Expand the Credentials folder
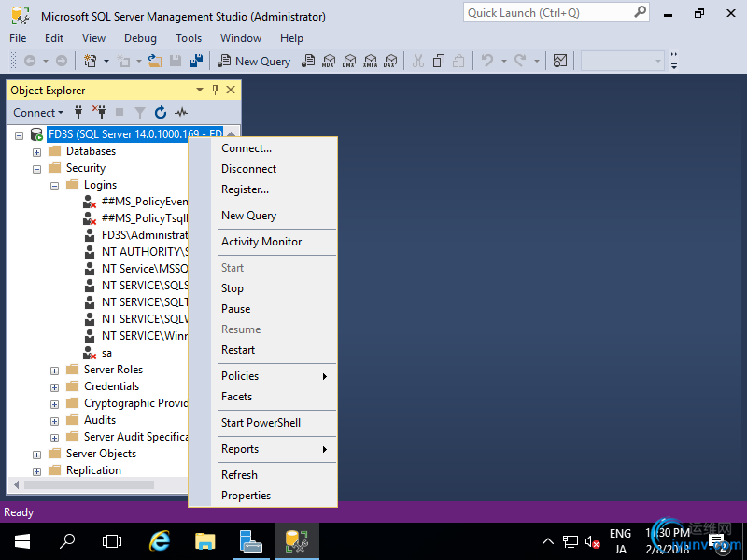747x560 pixels. point(54,387)
